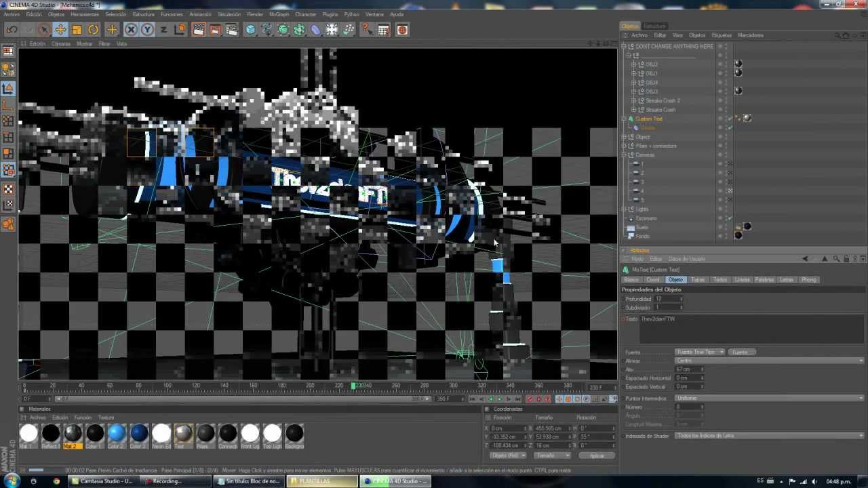Image resolution: width=868 pixels, height=488 pixels.
Task: Open the array modeling objects icon
Action: point(300,30)
